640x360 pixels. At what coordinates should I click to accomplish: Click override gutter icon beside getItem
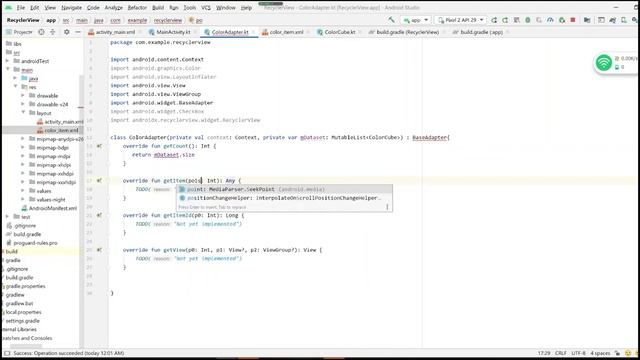pyautogui.click(x=99, y=180)
